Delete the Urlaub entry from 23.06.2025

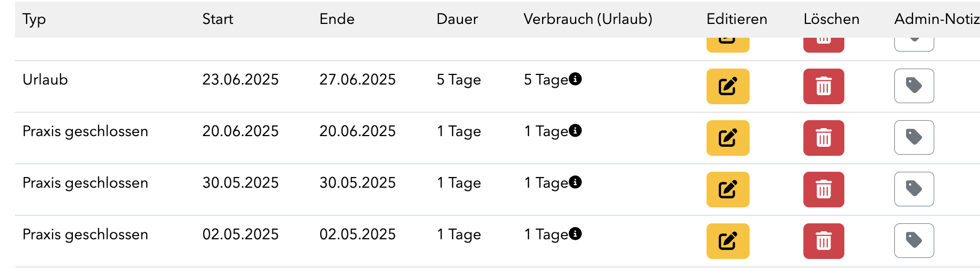point(824,86)
